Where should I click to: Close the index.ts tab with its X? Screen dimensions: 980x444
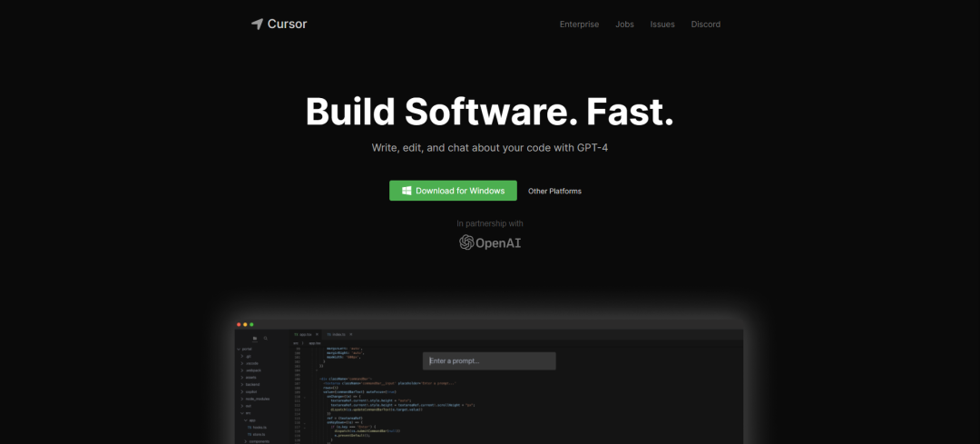point(350,334)
